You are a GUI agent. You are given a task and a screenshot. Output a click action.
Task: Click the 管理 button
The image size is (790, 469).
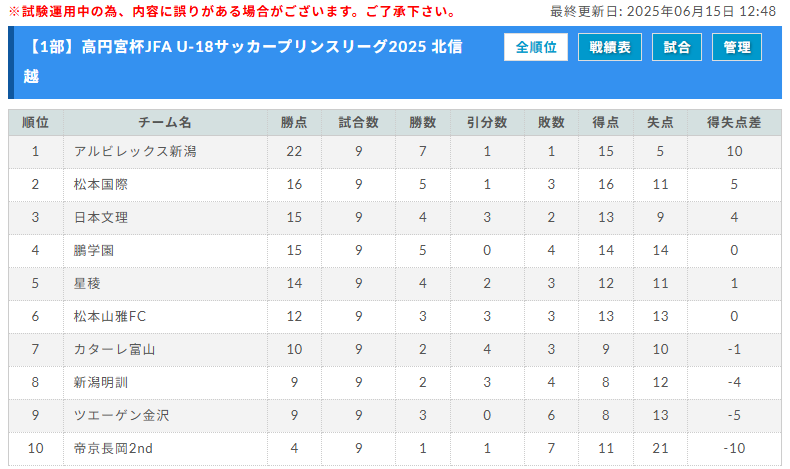[737, 47]
